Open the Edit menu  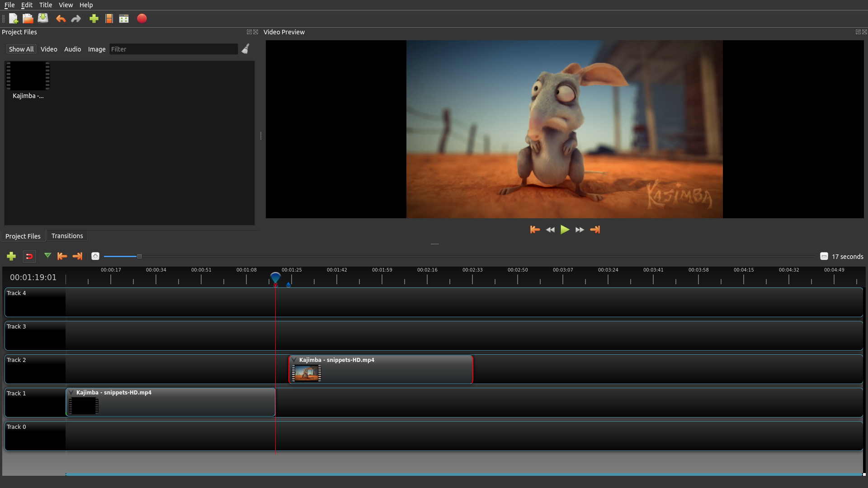[27, 5]
